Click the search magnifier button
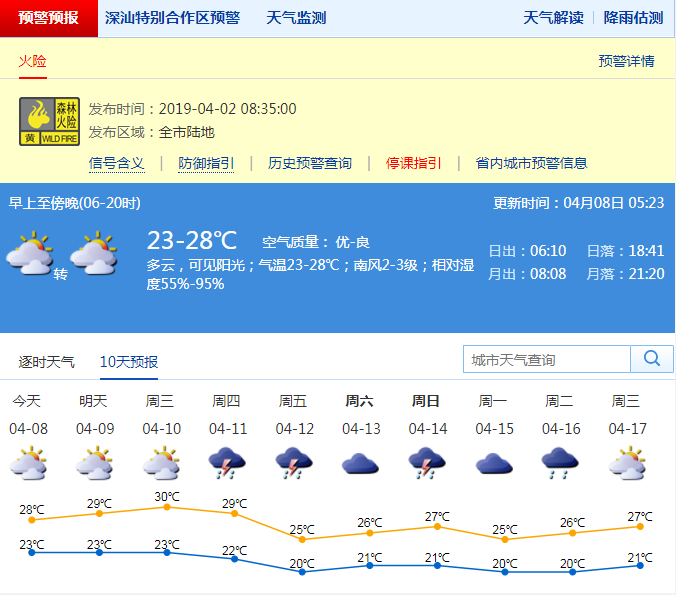The height and width of the screenshot is (595, 676). pos(652,359)
